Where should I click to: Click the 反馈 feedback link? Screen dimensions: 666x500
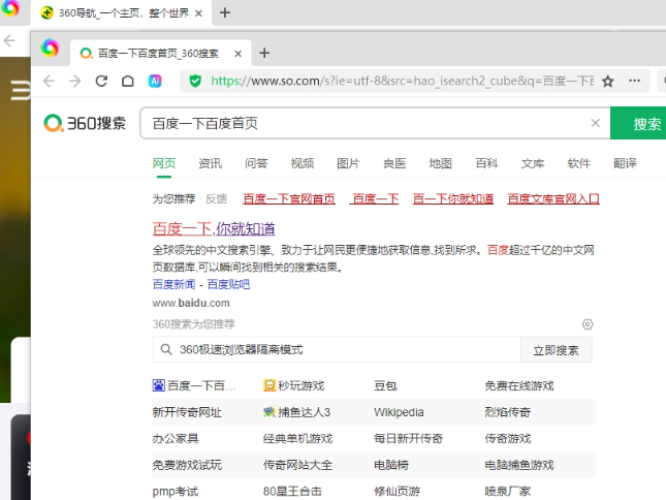(216, 199)
